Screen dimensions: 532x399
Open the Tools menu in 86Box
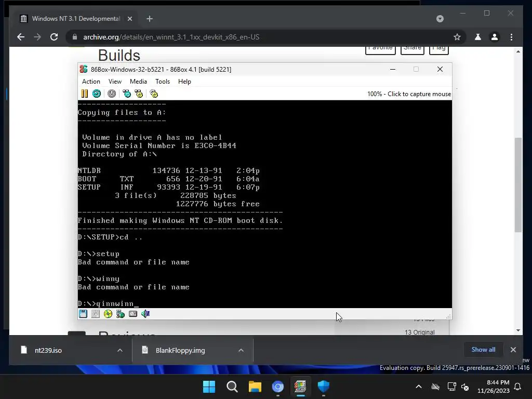pos(163,82)
